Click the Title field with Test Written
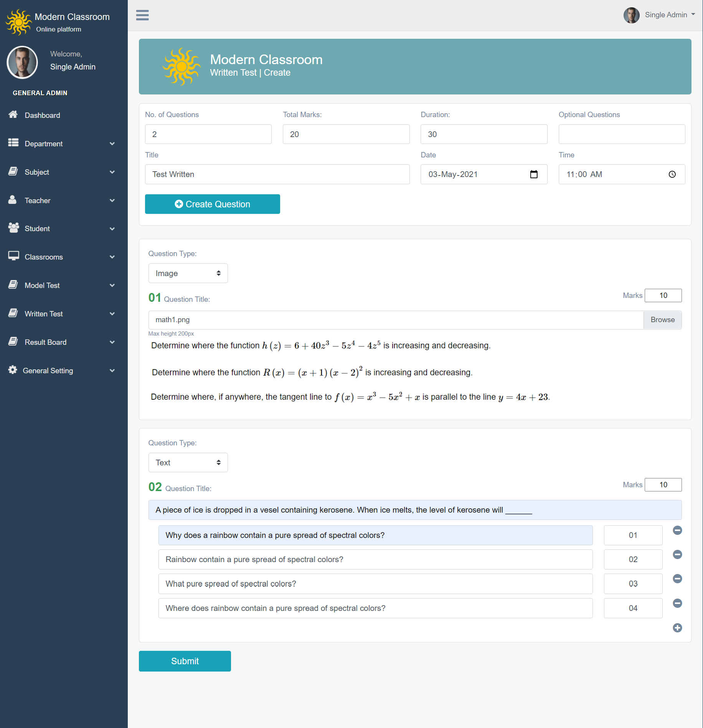Image resolution: width=703 pixels, height=728 pixels. pos(277,174)
